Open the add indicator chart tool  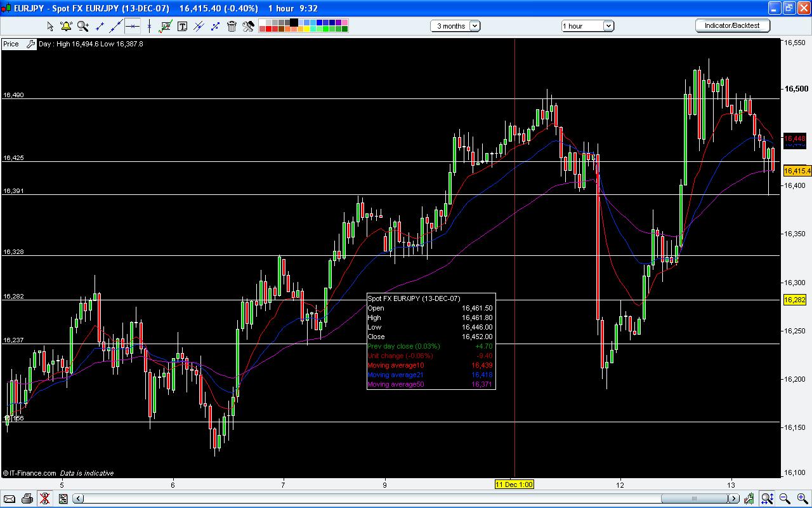pos(166,26)
